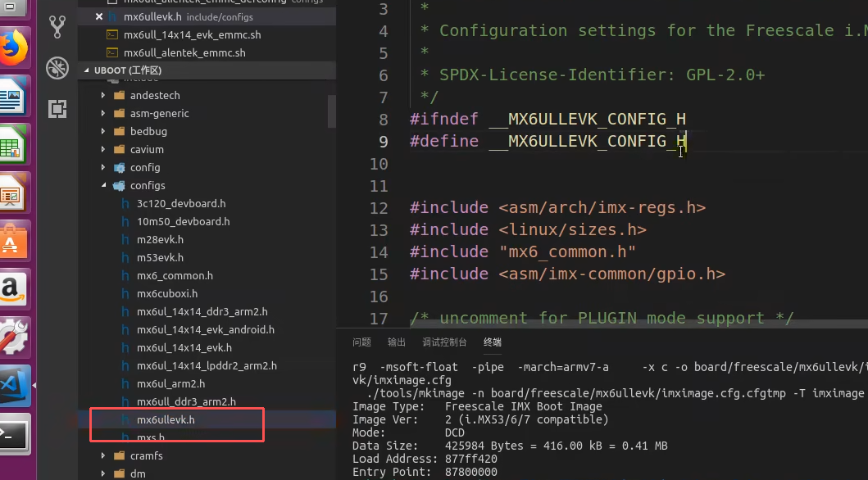
Task: Open the Source Control view icon
Action: (x=57, y=26)
